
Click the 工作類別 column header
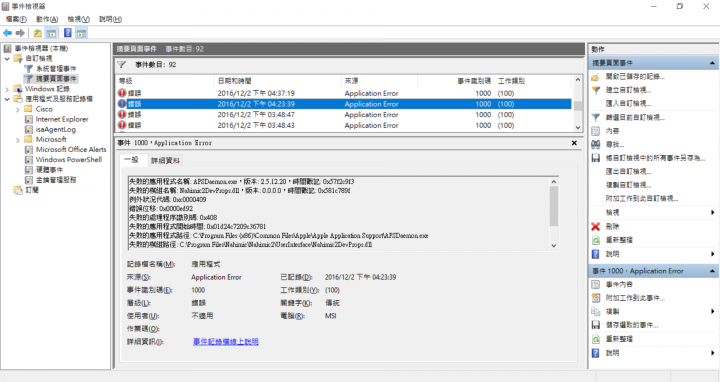(x=533, y=81)
